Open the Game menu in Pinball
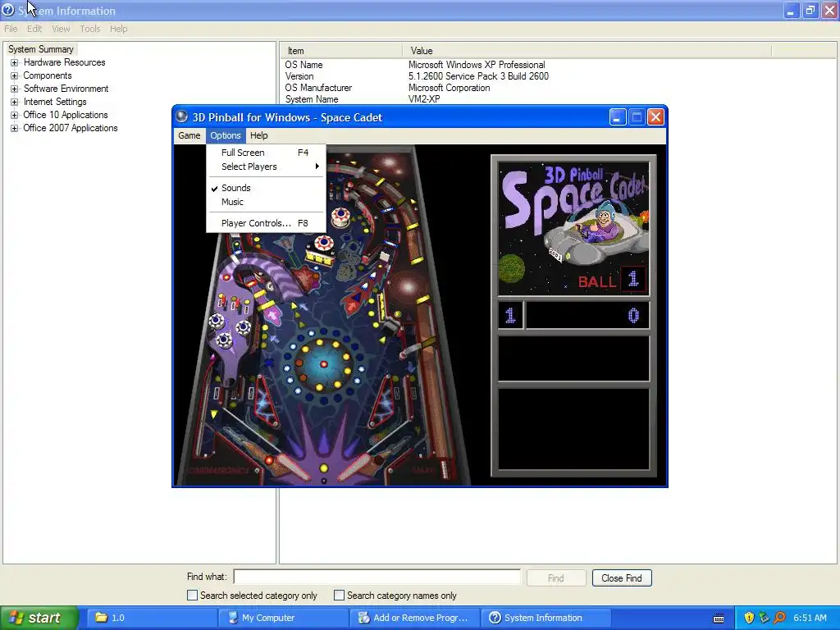This screenshot has width=840, height=630. pyautogui.click(x=189, y=135)
